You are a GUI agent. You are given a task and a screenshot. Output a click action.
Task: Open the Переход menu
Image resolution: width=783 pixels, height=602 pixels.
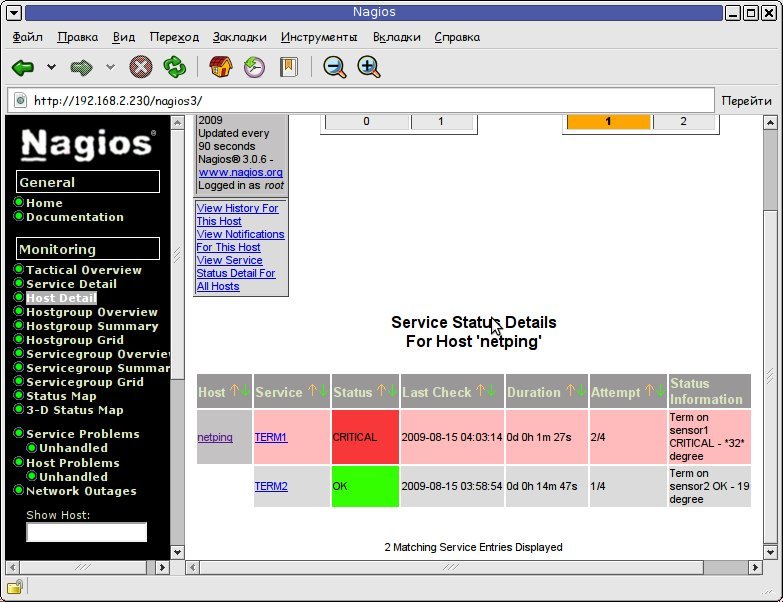coord(174,37)
